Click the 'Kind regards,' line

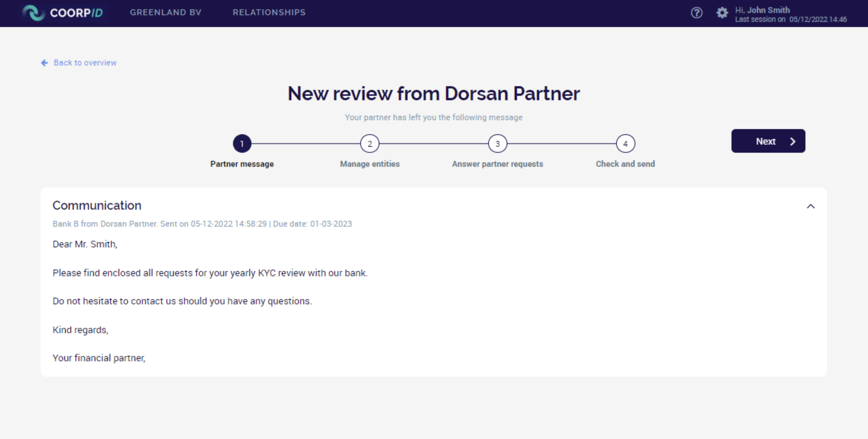(81, 330)
